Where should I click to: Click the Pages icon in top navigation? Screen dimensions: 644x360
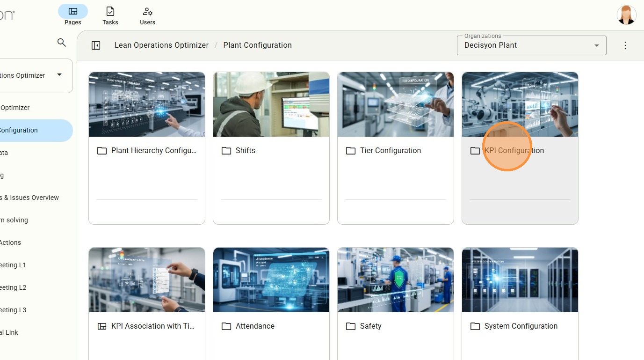point(73,11)
